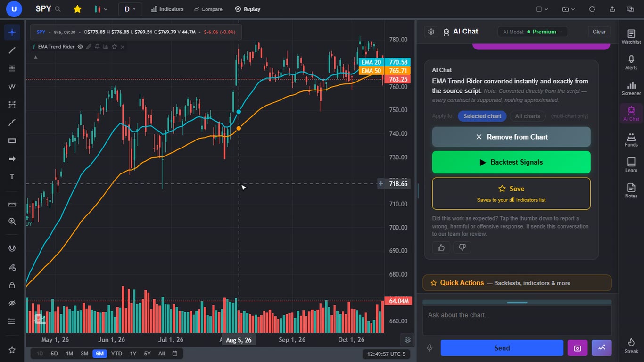
Task: Open the snapshot camera dropdown
Action: (569, 9)
